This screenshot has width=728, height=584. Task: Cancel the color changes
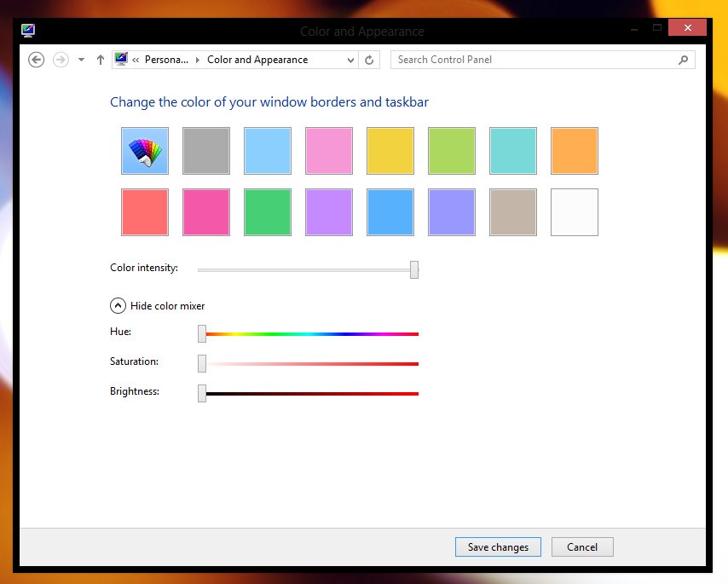(x=582, y=547)
